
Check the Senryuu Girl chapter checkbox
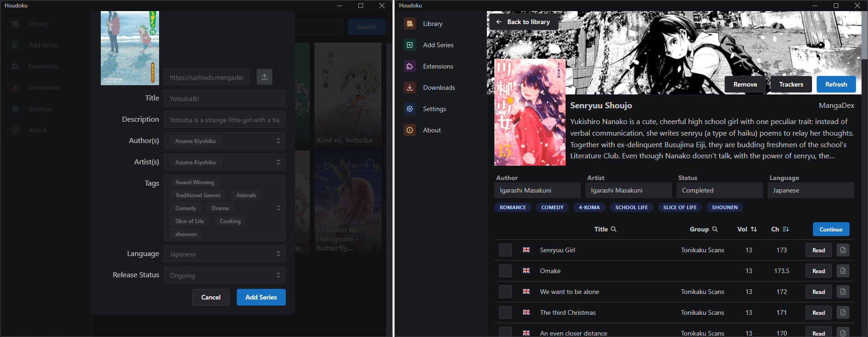tap(505, 250)
